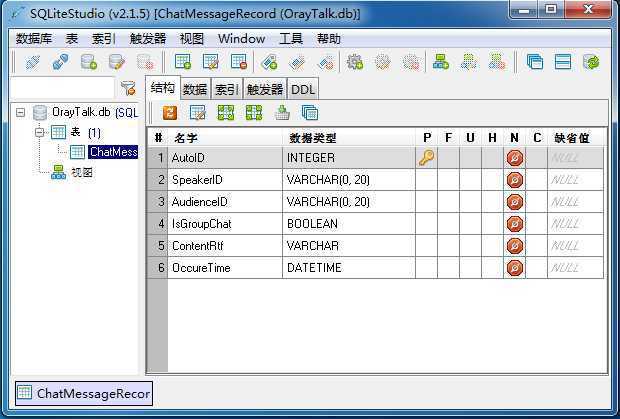Select the SpeakerID column row

pos(375,180)
